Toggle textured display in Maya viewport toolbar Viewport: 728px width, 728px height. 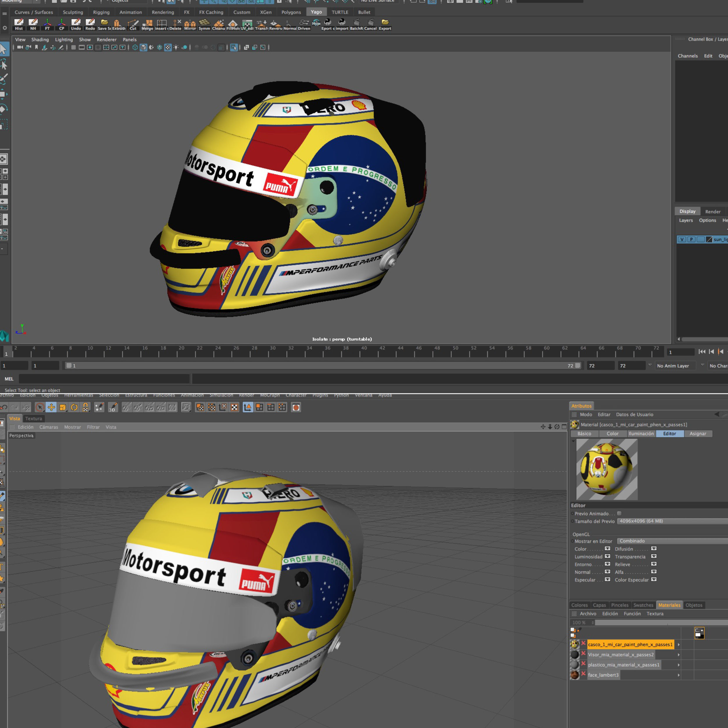(168, 47)
